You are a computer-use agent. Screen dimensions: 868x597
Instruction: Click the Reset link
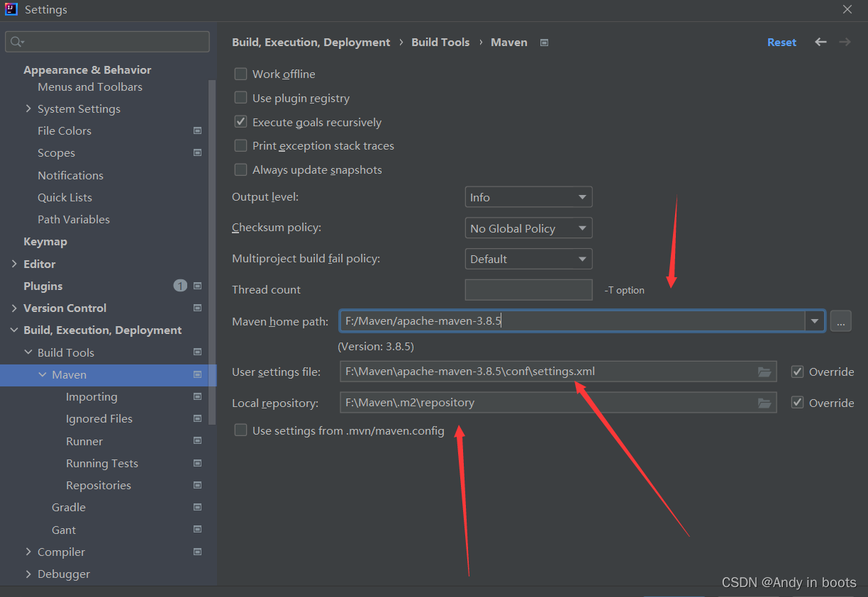pos(781,43)
